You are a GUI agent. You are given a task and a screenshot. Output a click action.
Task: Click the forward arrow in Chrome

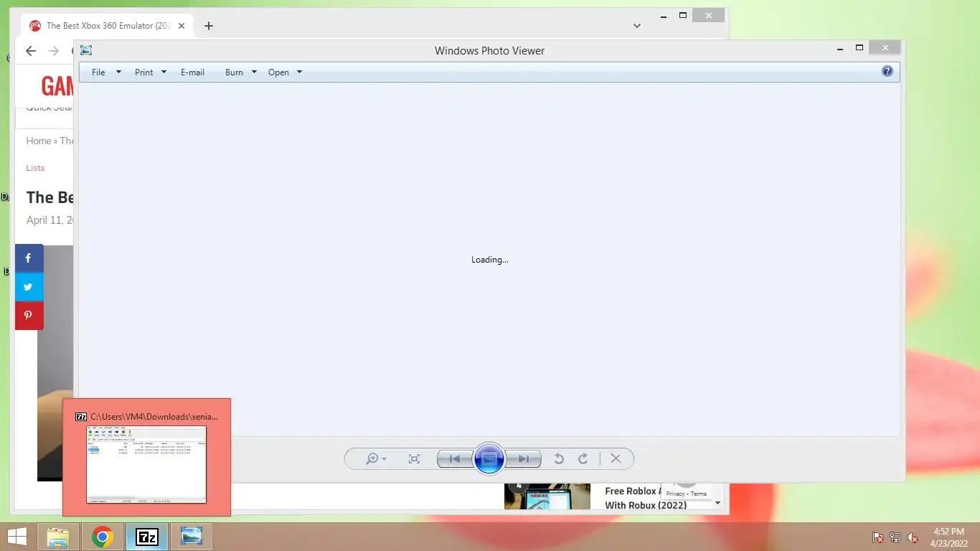(54, 51)
